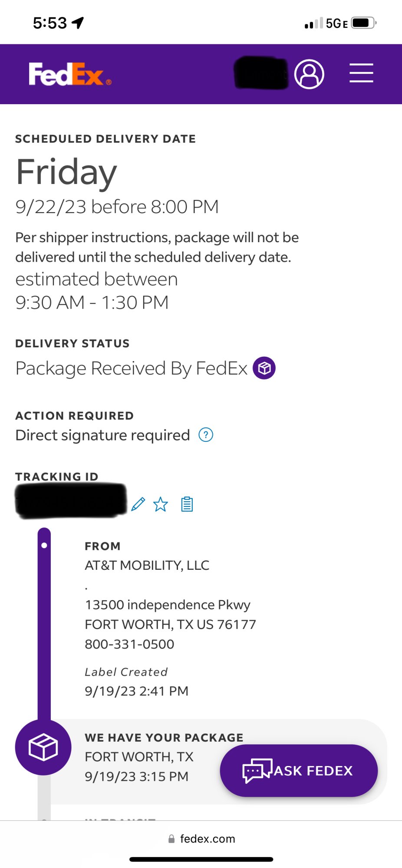Tap the redacted header item beside profile
The height and width of the screenshot is (868, 402).
click(x=261, y=73)
